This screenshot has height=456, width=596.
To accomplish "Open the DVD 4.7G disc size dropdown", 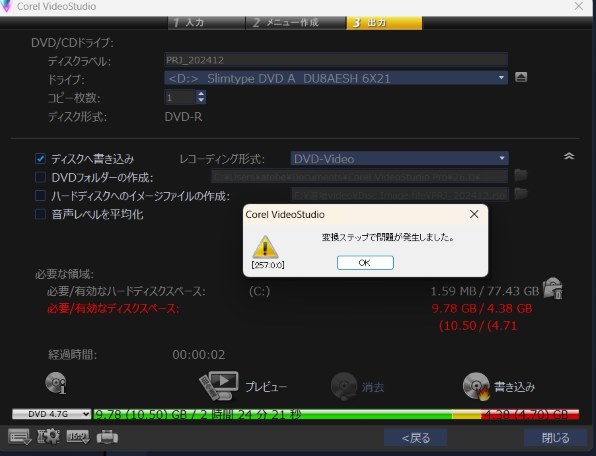I will [x=51, y=414].
